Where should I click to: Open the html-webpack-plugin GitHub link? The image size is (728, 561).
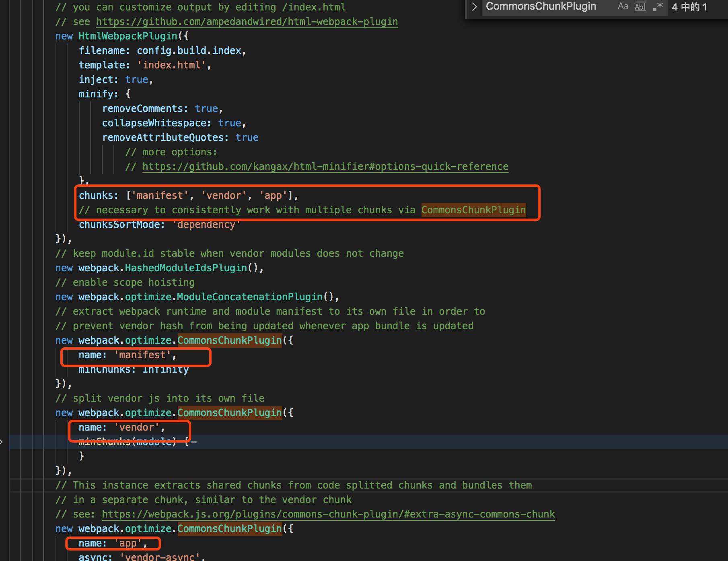(x=247, y=22)
